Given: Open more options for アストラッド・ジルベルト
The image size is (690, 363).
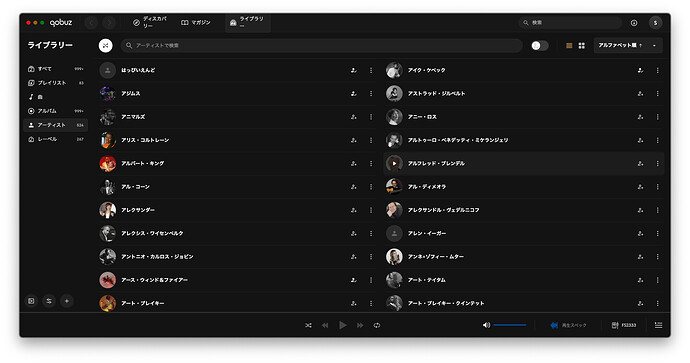Looking at the screenshot, I should click(x=657, y=93).
